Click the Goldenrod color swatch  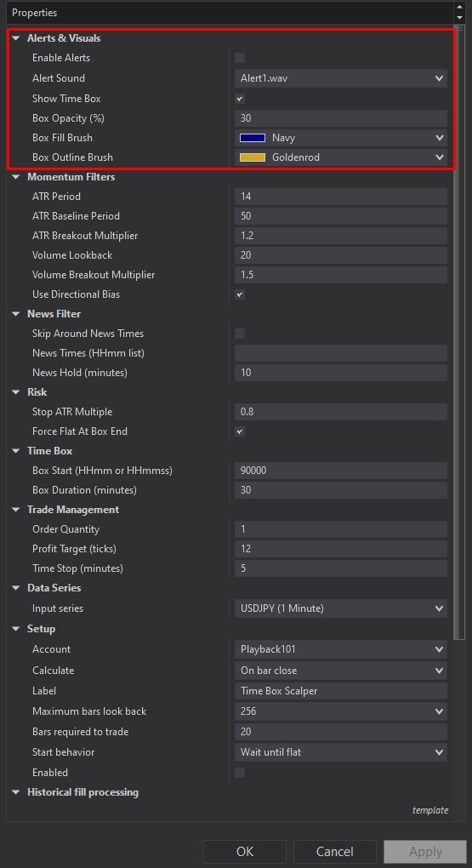tap(253, 157)
